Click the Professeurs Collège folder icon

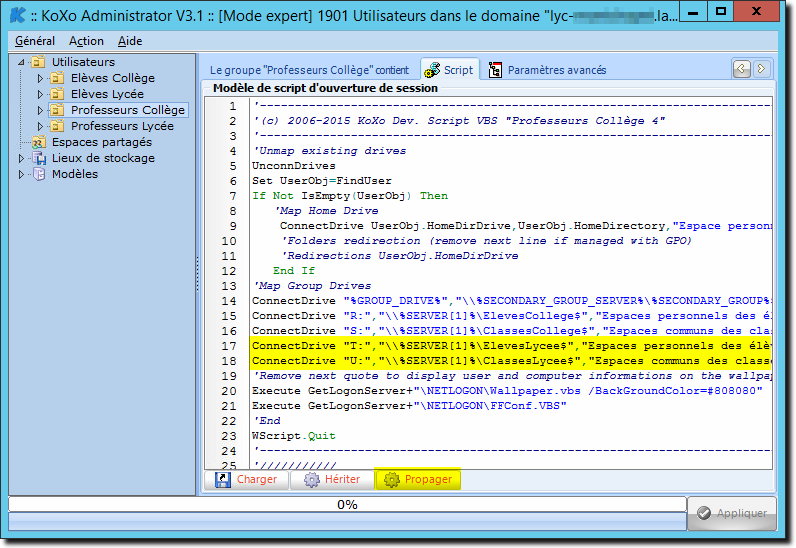(x=57, y=110)
